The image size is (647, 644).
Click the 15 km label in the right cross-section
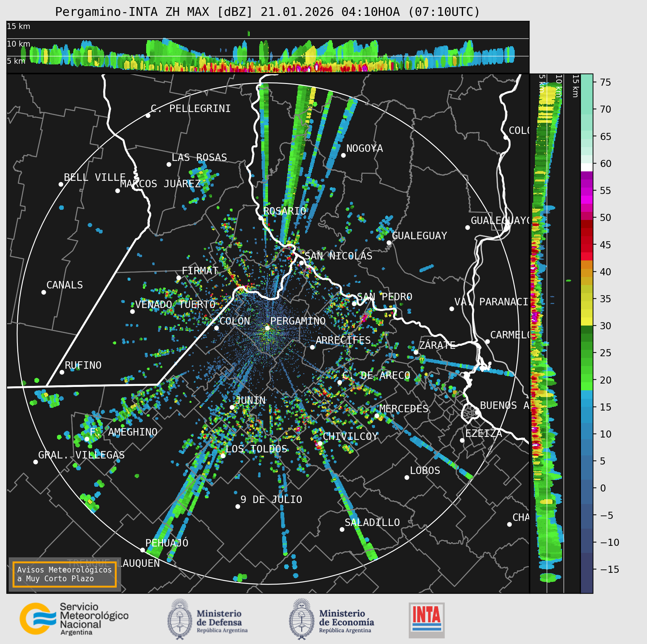tap(576, 86)
